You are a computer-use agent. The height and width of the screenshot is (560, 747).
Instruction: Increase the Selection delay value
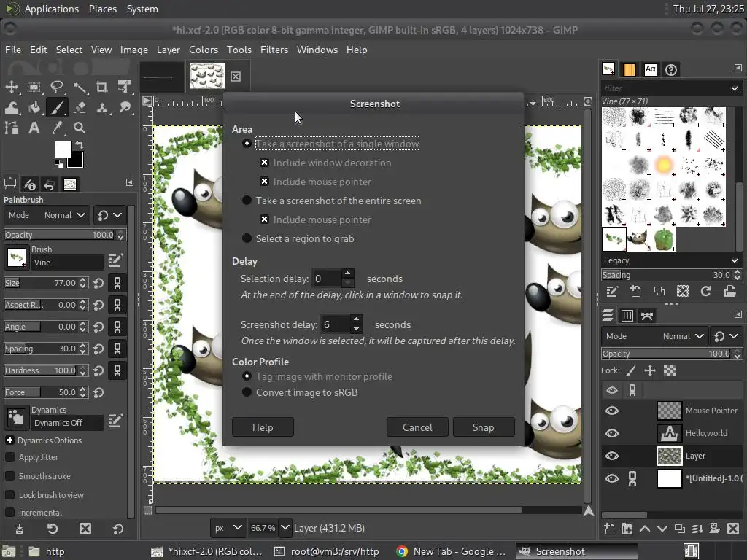click(348, 273)
